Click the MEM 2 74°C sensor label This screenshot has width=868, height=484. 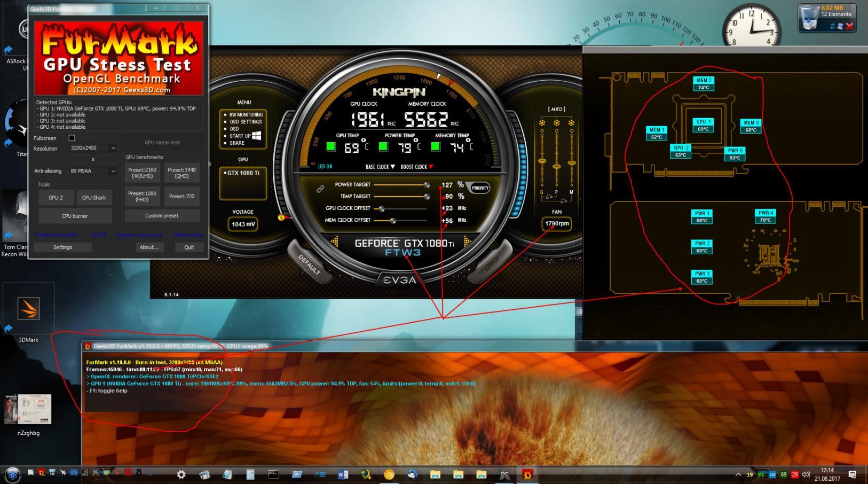pos(704,84)
